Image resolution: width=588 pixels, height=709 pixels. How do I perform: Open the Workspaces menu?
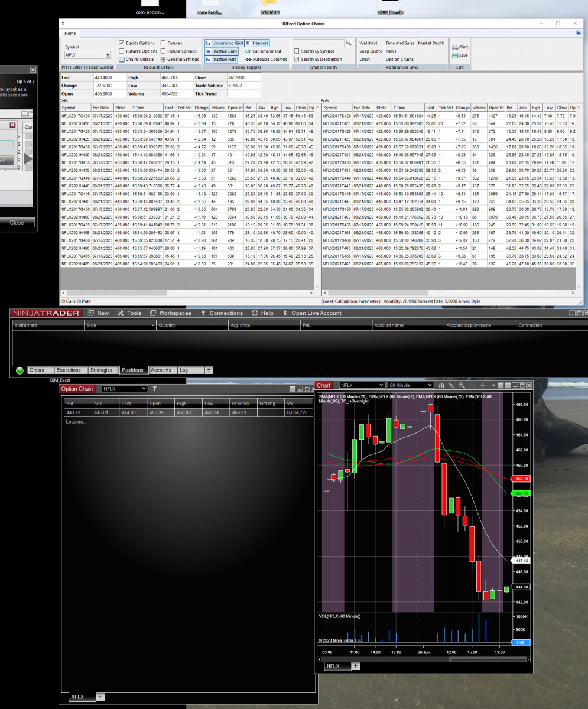pyautogui.click(x=170, y=313)
